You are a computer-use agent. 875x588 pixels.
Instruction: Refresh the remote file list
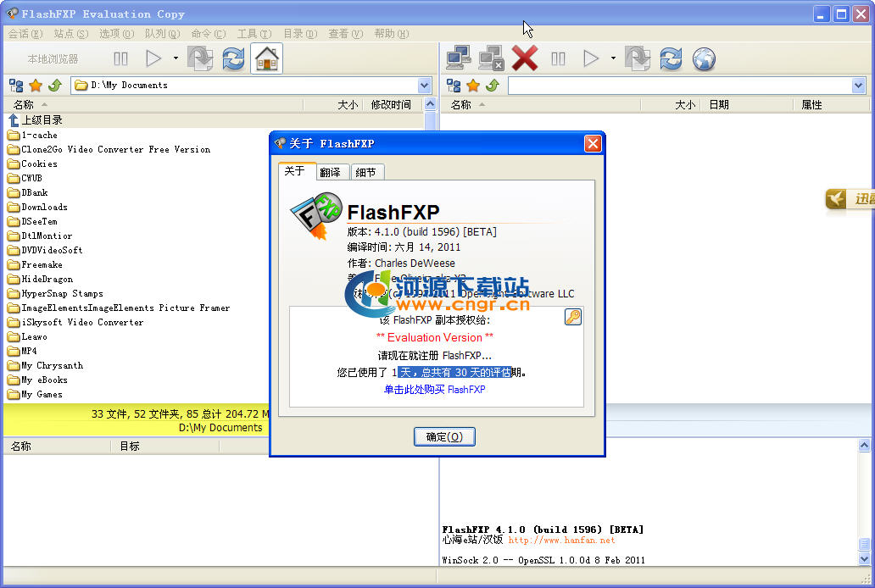671,58
